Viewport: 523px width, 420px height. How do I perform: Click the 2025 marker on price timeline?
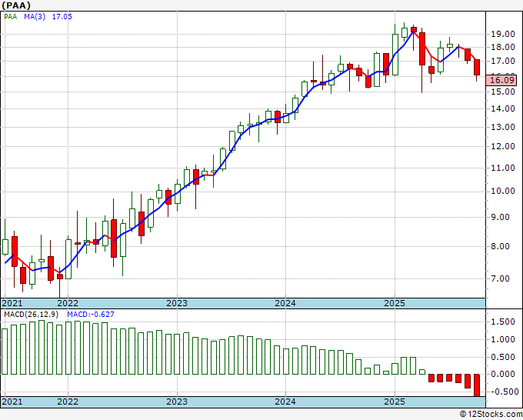(395, 303)
